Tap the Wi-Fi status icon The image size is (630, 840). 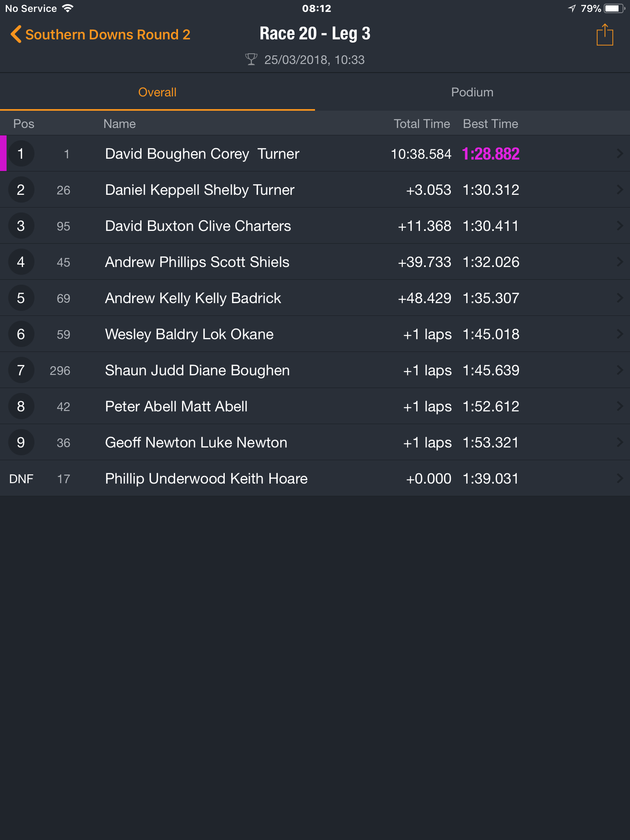(x=67, y=8)
